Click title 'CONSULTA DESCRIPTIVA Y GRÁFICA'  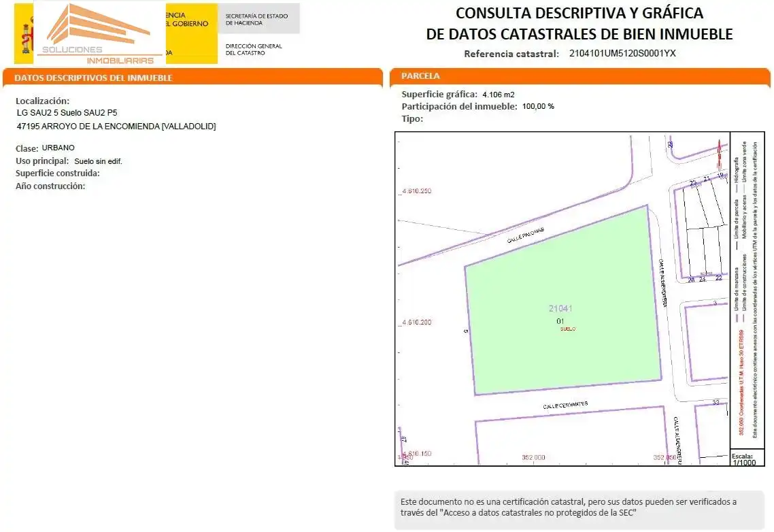(x=579, y=13)
